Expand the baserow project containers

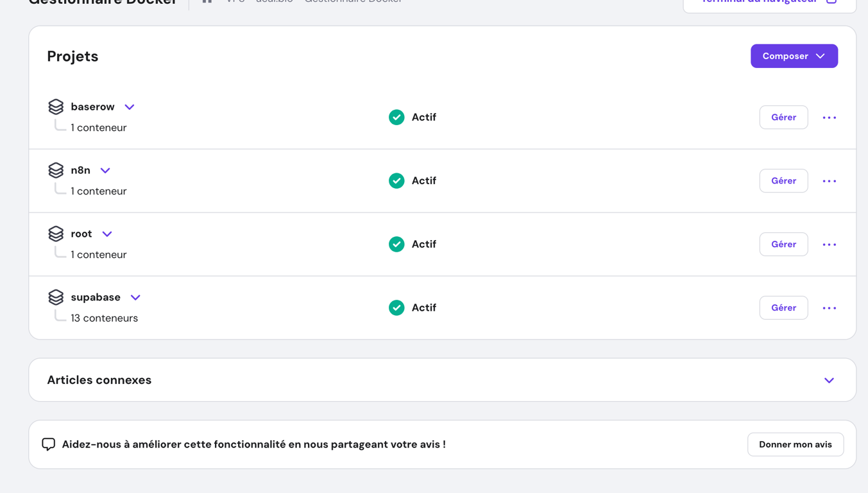coord(130,107)
